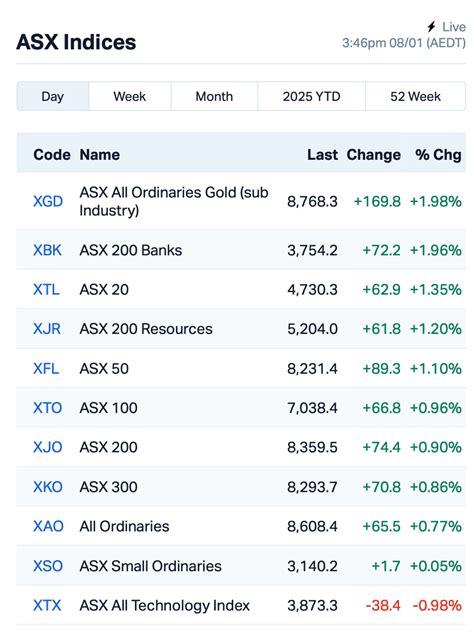Screen dimensions: 474x636
Task: Click the last value 3,140.2
Action: (x=312, y=566)
